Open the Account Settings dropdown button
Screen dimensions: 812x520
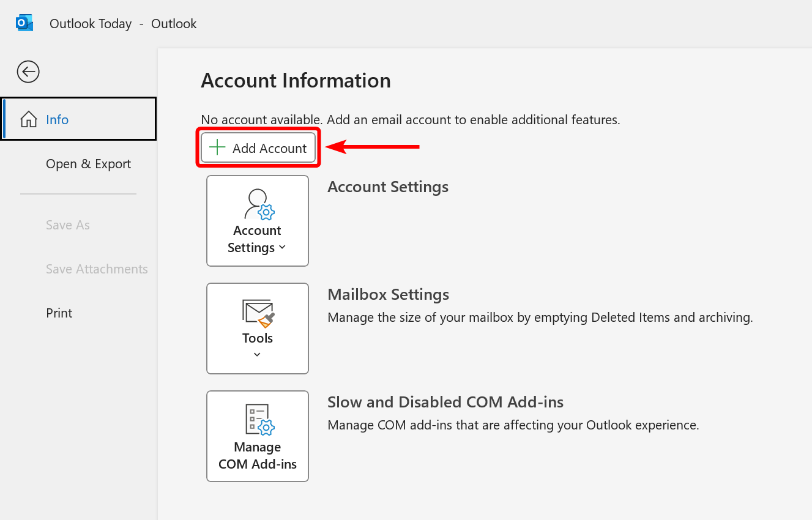[x=258, y=221]
